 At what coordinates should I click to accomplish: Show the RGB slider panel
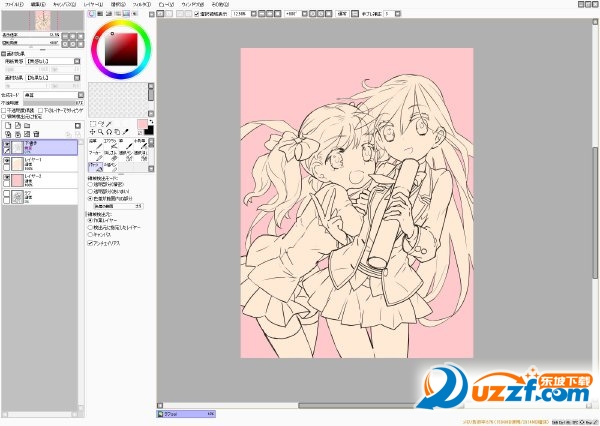100,14
